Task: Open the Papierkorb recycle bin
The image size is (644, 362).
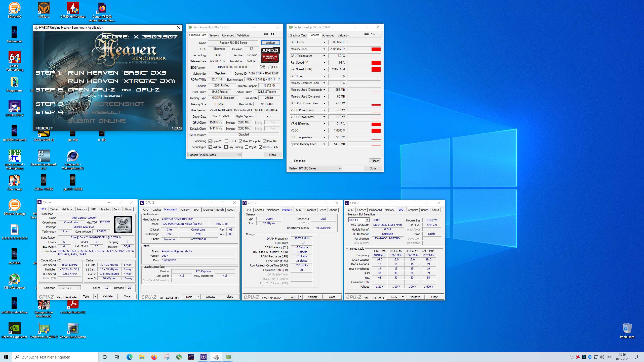Action: (x=627, y=331)
